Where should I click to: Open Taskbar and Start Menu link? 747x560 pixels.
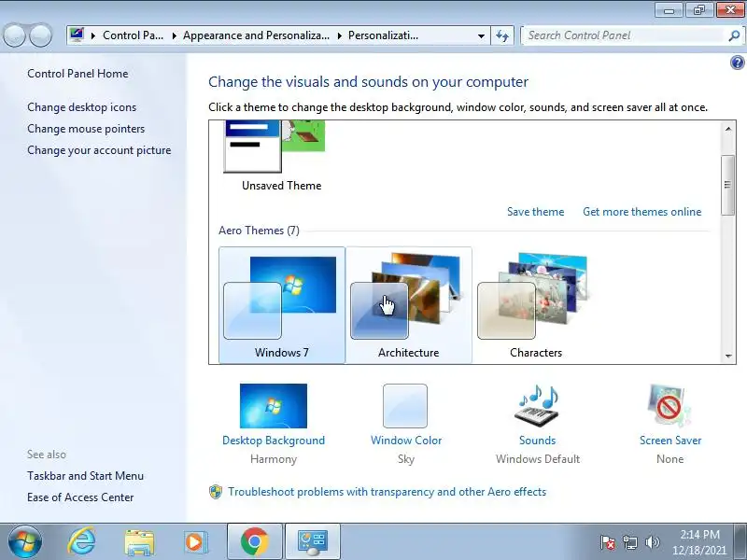click(x=85, y=476)
